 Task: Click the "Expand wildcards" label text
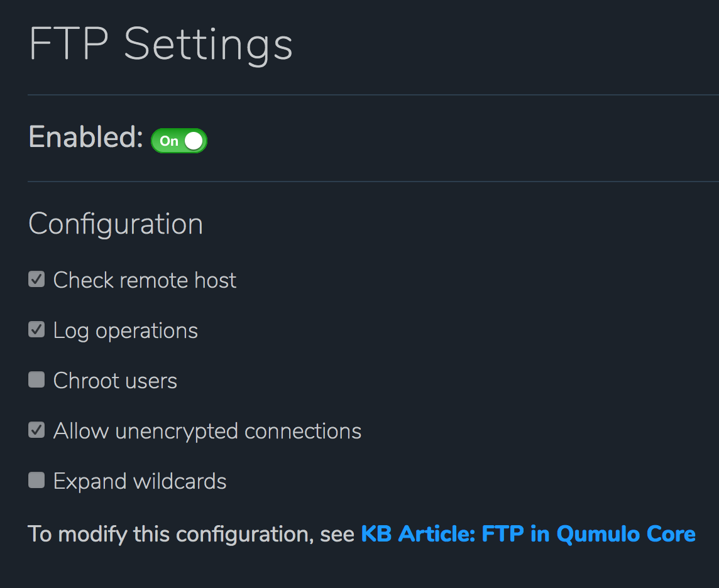[x=140, y=481]
